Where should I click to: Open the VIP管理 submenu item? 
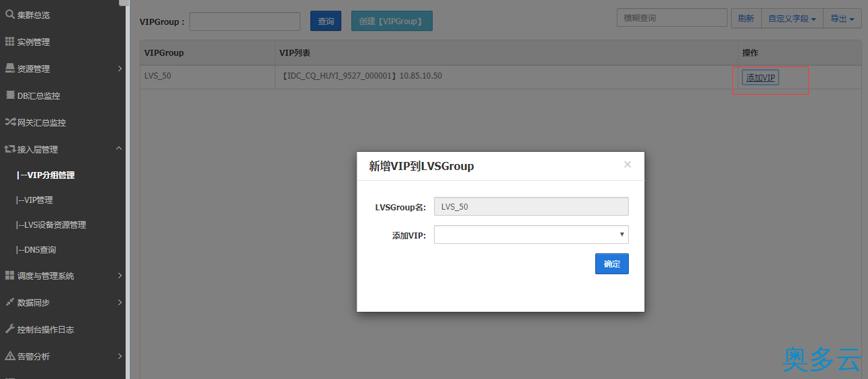(x=38, y=200)
